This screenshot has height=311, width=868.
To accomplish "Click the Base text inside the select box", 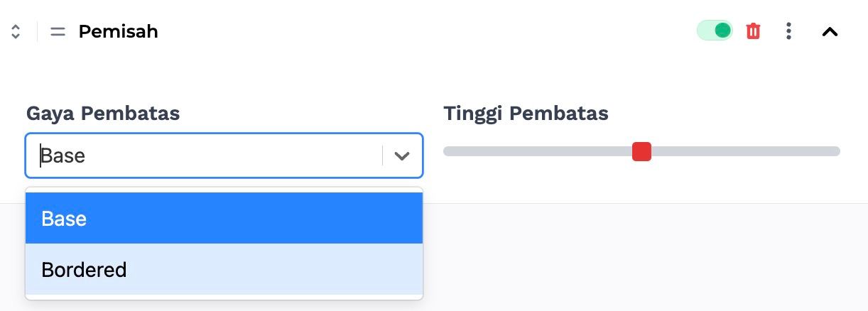I will pos(63,155).
